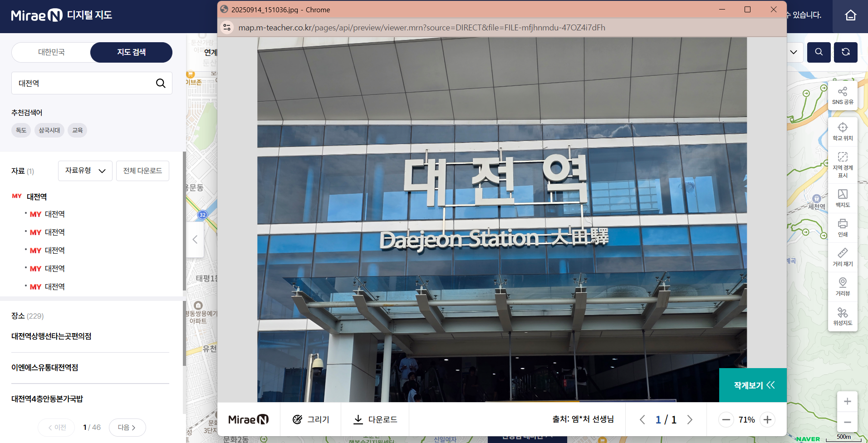The height and width of the screenshot is (443, 868).
Task: Open street view mode
Action: [x=843, y=287]
